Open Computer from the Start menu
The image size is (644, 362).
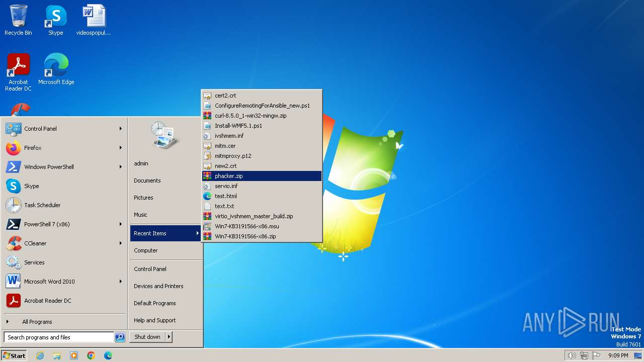click(146, 250)
